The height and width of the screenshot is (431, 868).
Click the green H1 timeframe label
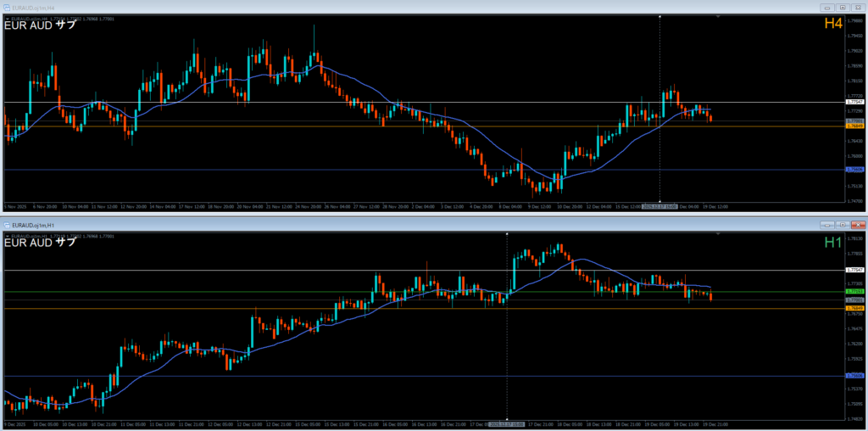coord(832,242)
